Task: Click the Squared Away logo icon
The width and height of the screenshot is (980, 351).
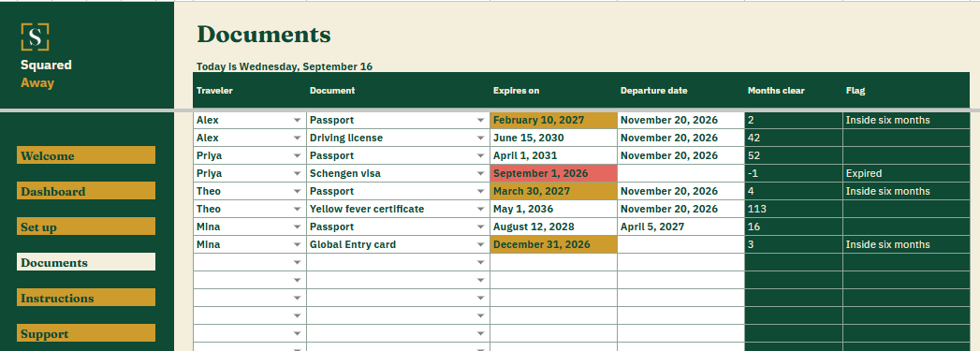Action: 35,37
